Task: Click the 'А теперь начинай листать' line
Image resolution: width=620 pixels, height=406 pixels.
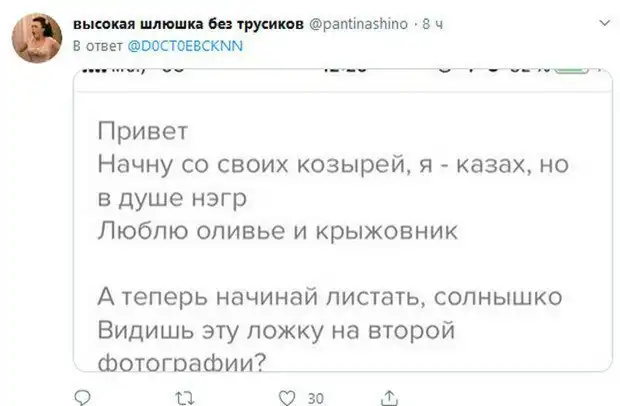Action: [x=331, y=297]
